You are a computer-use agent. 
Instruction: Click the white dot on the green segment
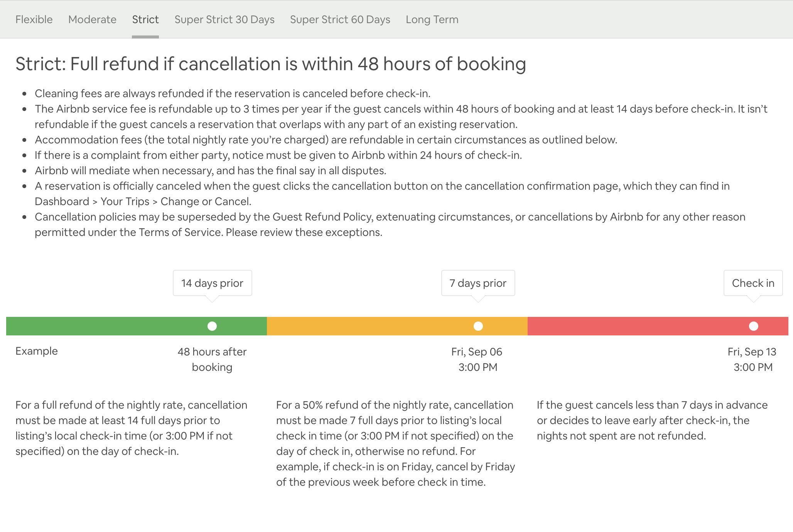(212, 326)
